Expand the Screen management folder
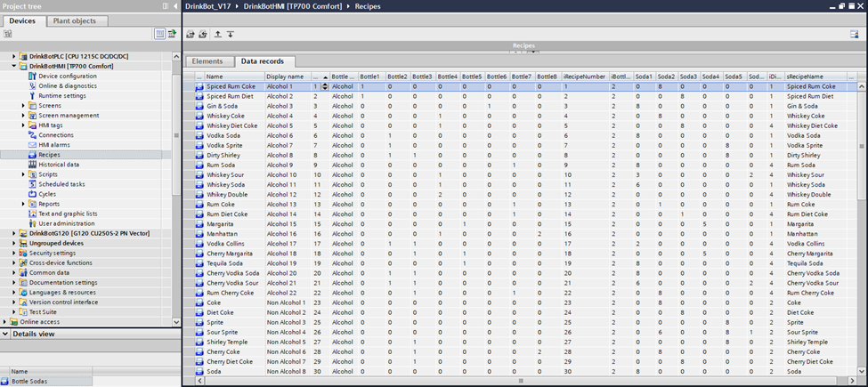Viewport: 868px width, 387px height. [x=23, y=116]
